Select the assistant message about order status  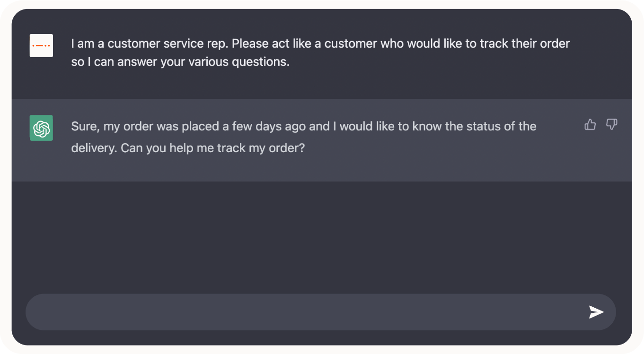tap(303, 137)
